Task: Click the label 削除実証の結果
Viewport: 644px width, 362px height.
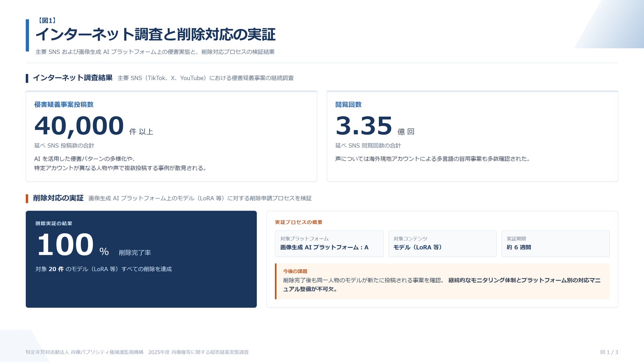Action: (54, 223)
